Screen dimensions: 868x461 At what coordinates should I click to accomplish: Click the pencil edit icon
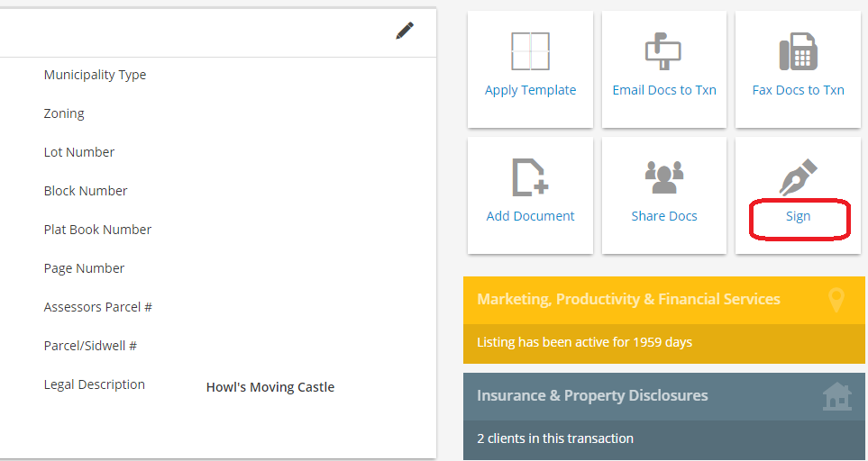(405, 31)
